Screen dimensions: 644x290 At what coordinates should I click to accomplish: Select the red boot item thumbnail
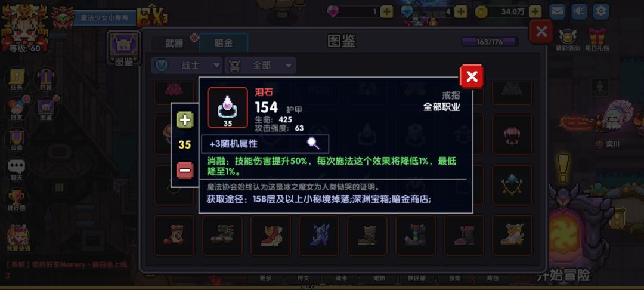(x=270, y=235)
